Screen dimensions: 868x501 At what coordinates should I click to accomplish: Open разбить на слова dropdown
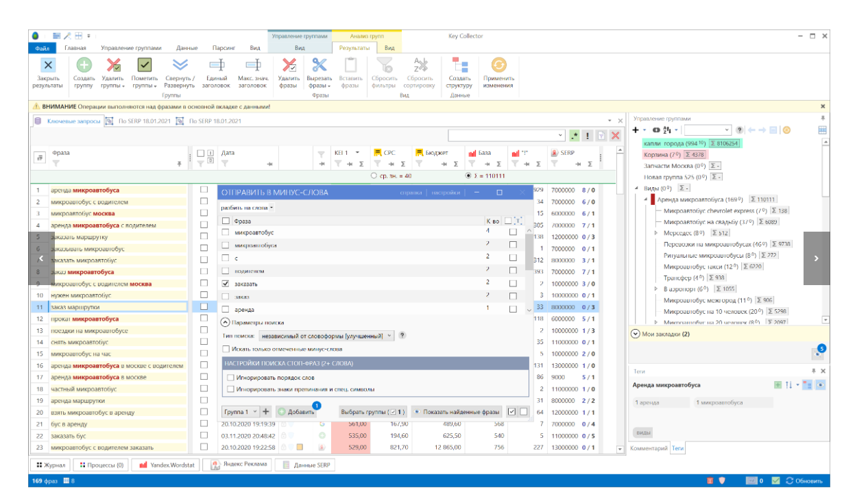(x=248, y=207)
